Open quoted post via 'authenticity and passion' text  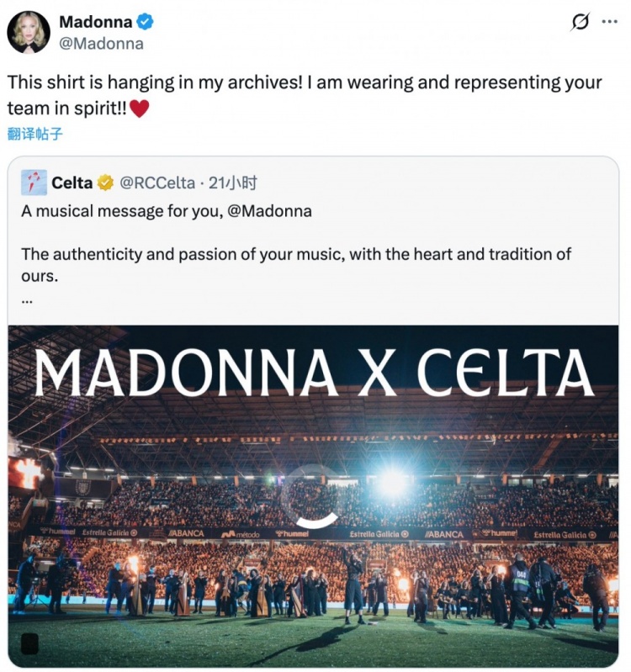pos(296,254)
